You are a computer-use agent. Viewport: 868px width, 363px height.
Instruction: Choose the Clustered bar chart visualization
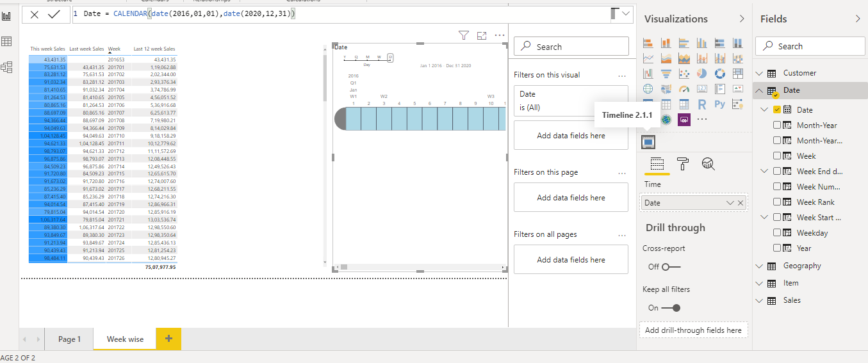click(x=684, y=43)
